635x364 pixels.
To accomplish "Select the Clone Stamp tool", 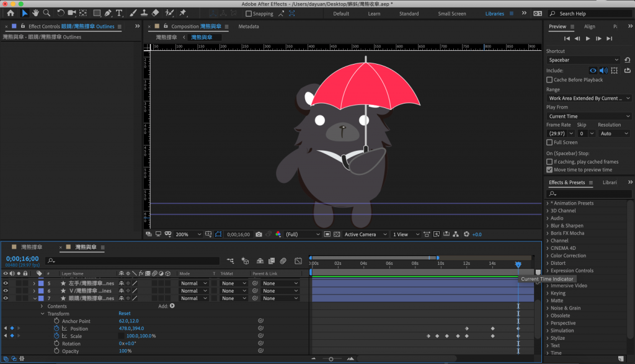I will pyautogui.click(x=144, y=13).
